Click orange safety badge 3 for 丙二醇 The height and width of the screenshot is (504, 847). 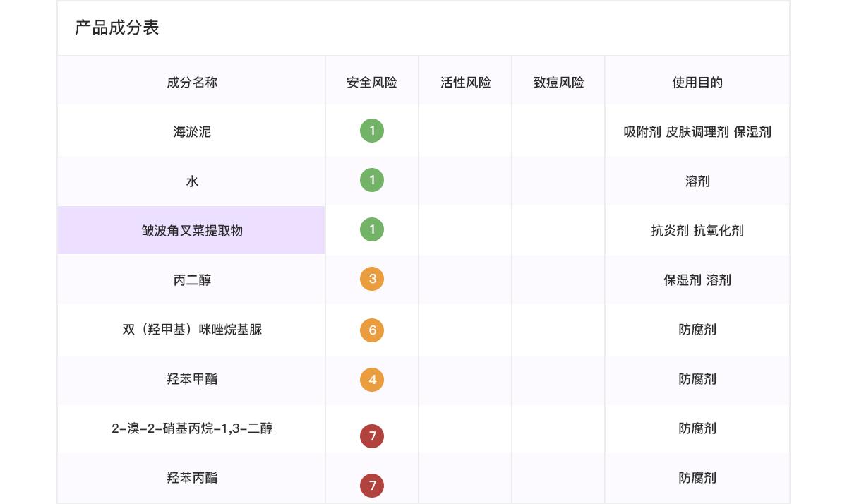[x=372, y=279]
